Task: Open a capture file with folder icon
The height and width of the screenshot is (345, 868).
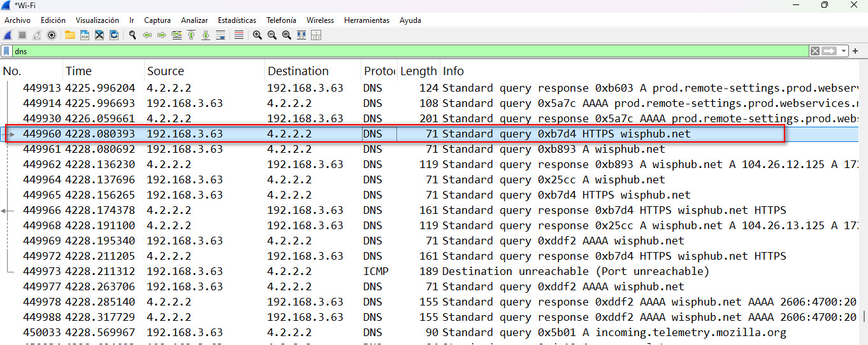Action: pyautogui.click(x=69, y=35)
